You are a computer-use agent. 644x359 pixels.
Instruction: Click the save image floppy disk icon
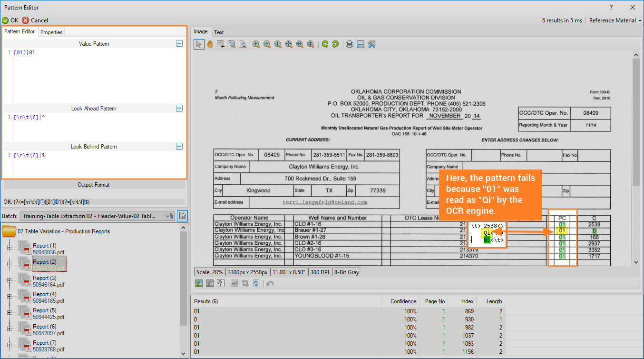point(361,44)
